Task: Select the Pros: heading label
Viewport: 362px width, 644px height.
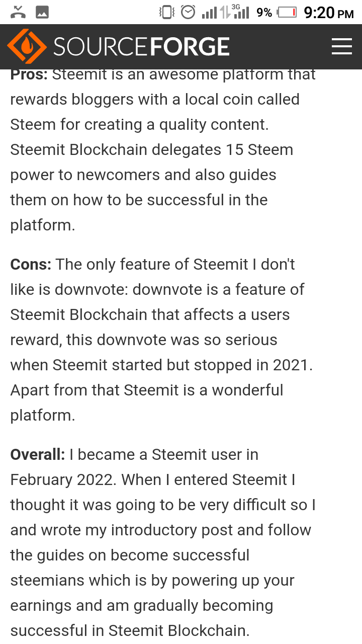Action: 29,74
